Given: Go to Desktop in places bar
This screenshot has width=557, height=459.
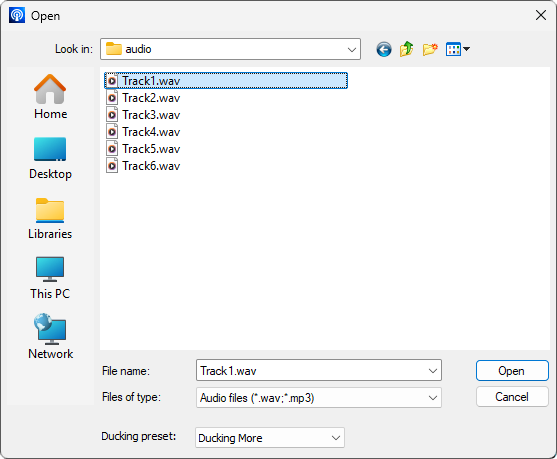Looking at the screenshot, I should 50,158.
